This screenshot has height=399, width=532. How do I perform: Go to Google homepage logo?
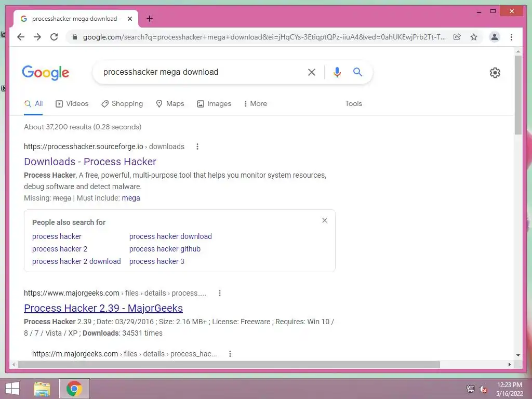coord(46,73)
